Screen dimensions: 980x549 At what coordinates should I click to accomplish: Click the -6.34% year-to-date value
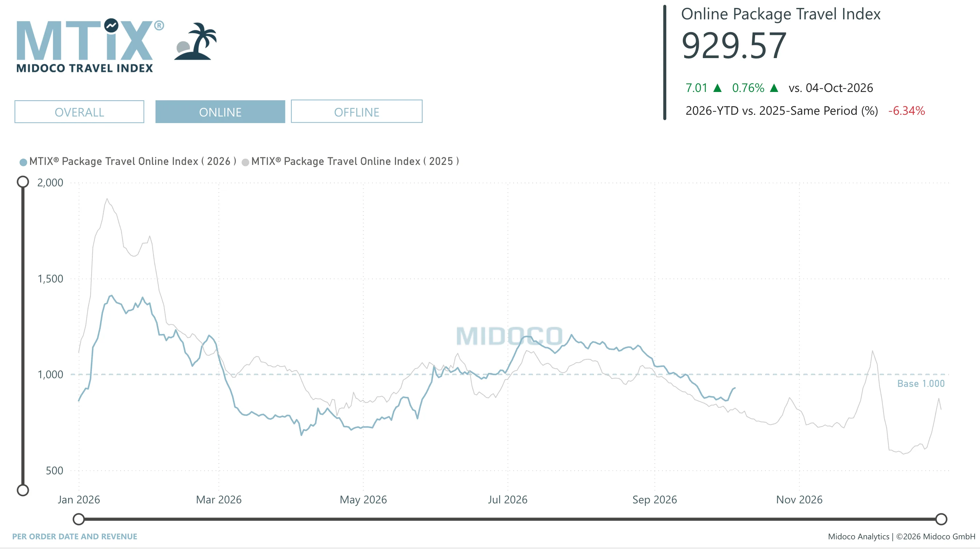(x=907, y=111)
